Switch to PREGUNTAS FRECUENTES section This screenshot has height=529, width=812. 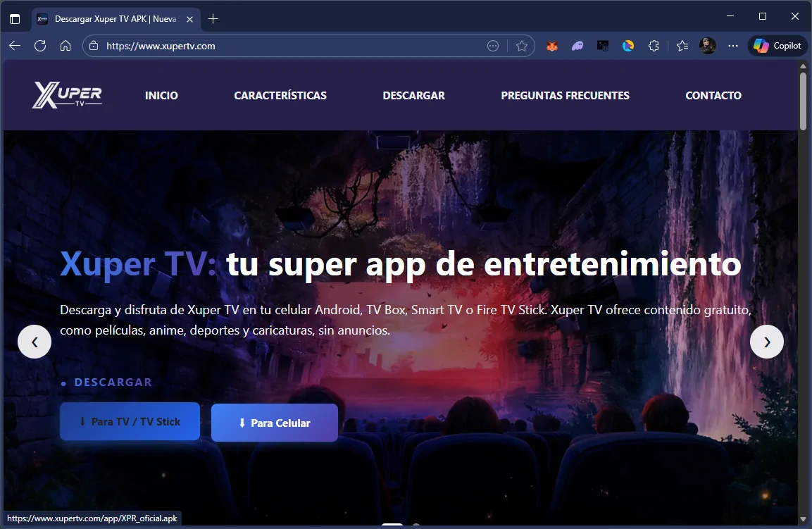pos(566,95)
